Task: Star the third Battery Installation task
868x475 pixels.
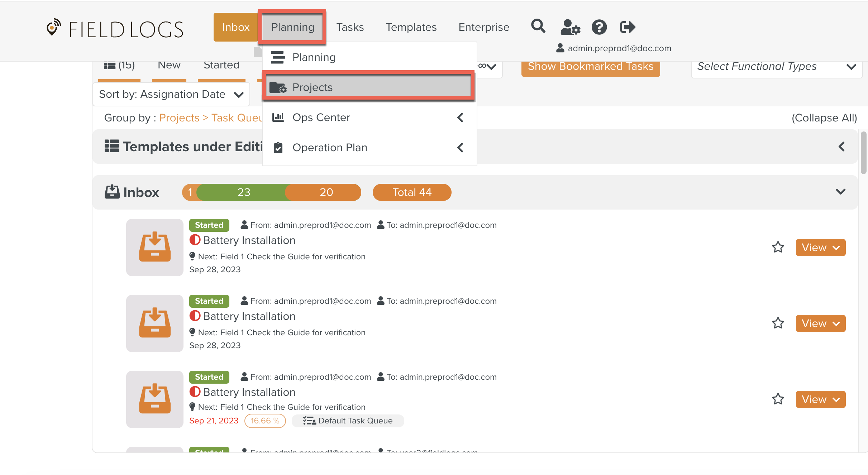Action: [x=778, y=399]
